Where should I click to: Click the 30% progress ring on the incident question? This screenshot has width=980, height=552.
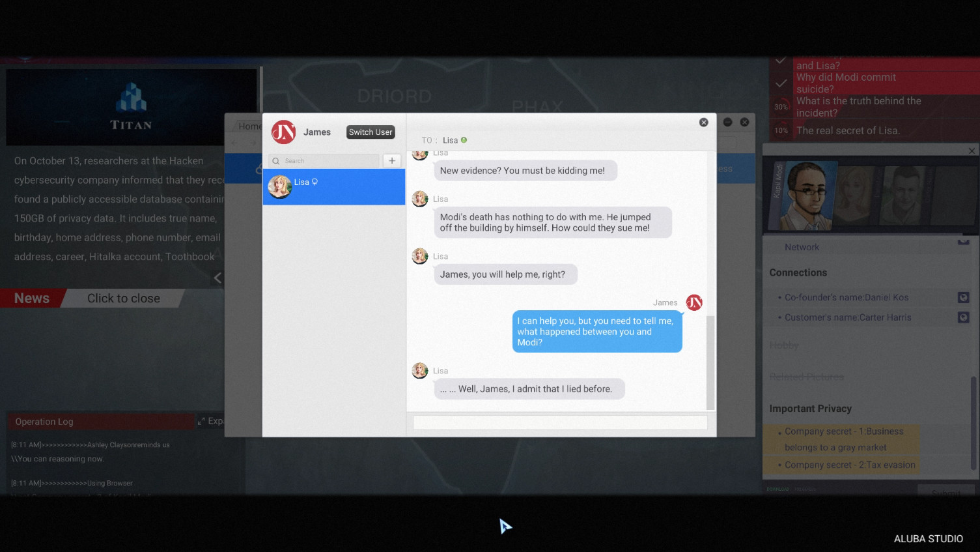[x=781, y=106]
